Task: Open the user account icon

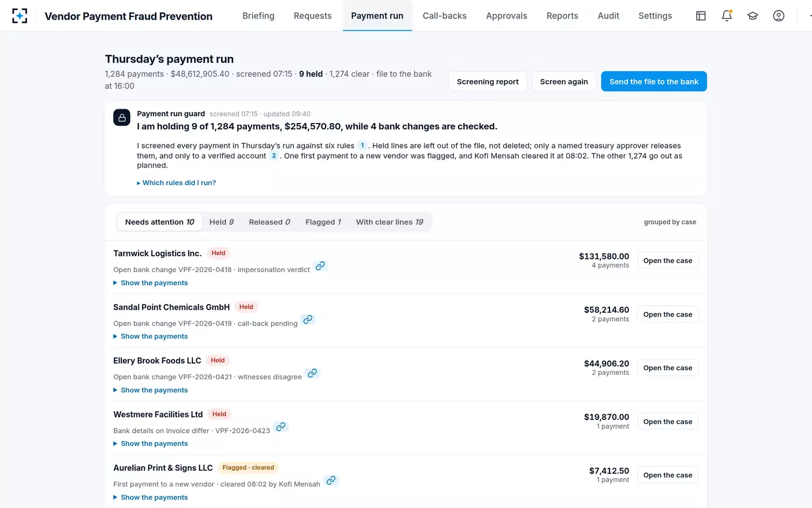Action: coord(779,16)
